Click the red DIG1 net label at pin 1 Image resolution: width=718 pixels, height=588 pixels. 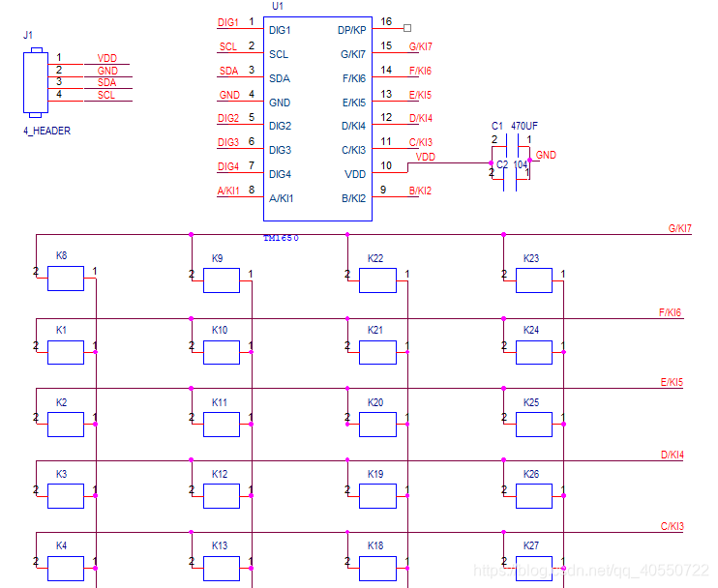pyautogui.click(x=228, y=22)
